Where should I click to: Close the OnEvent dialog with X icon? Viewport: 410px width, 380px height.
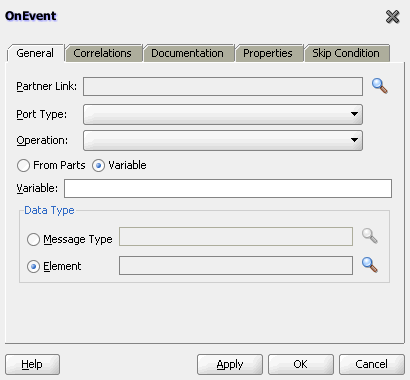point(392,17)
